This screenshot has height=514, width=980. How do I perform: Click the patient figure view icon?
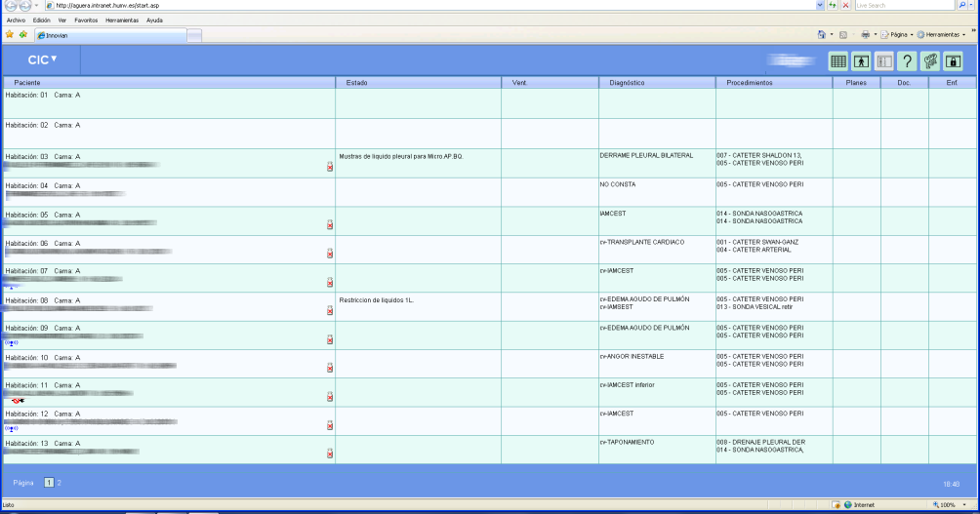(861, 61)
